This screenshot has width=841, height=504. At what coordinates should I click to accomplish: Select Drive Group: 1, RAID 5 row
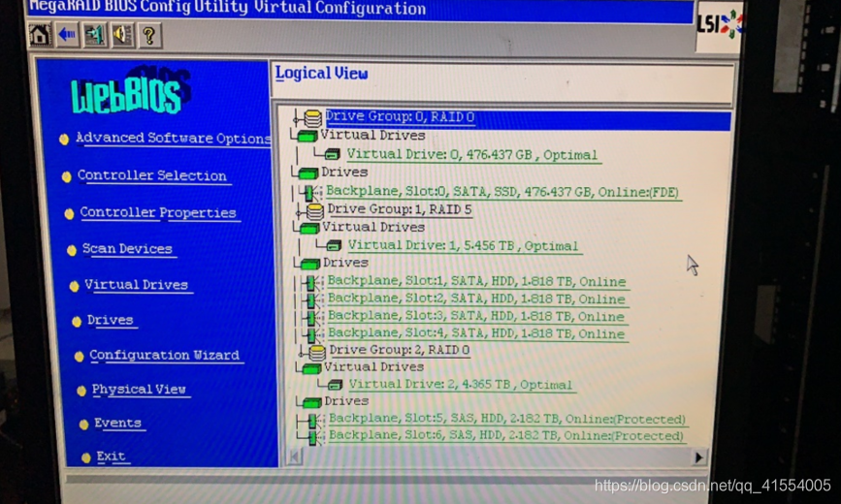[400, 209]
